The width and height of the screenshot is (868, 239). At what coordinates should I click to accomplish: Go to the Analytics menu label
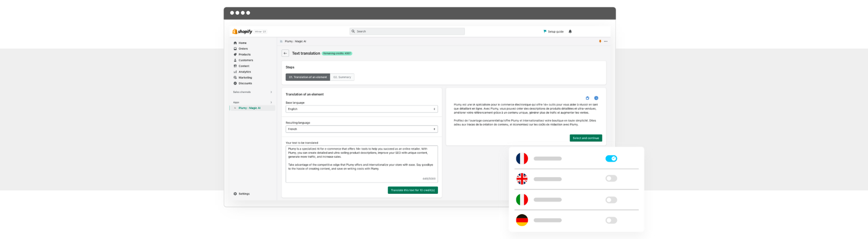pos(245,72)
